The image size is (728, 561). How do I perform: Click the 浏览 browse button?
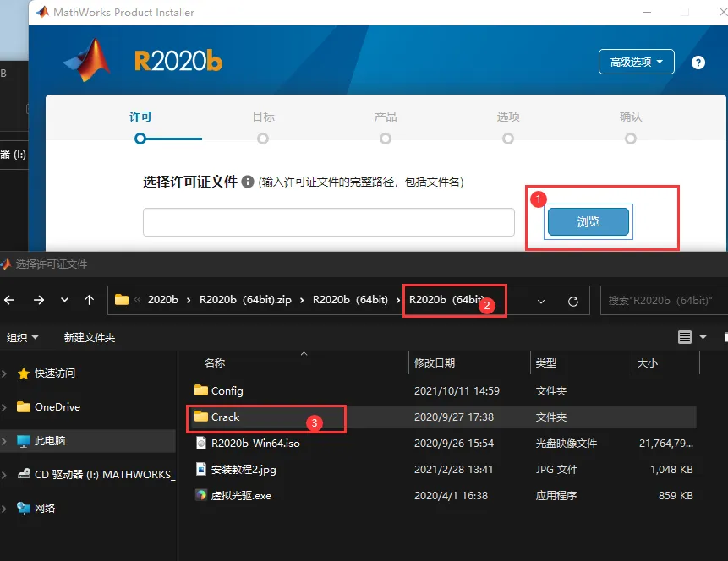(588, 222)
